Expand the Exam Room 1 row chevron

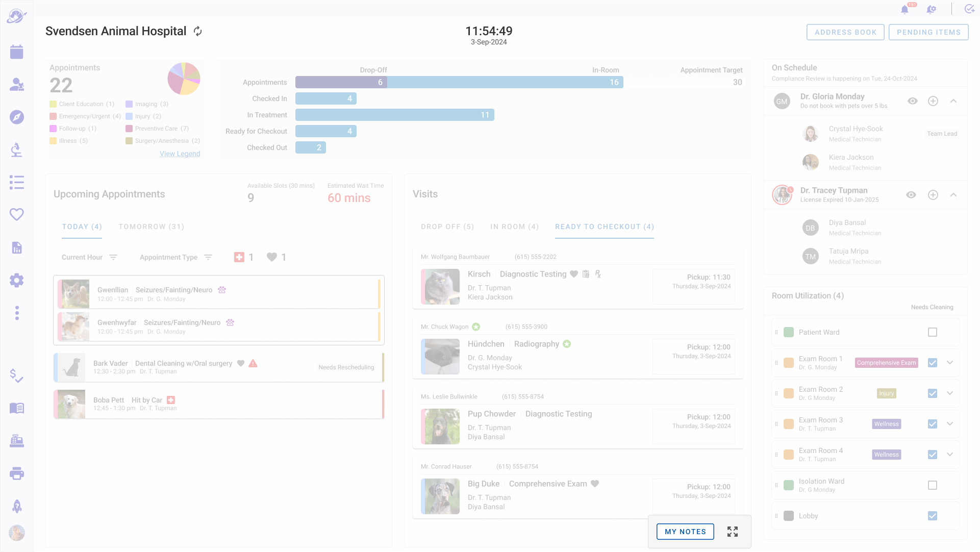(950, 363)
